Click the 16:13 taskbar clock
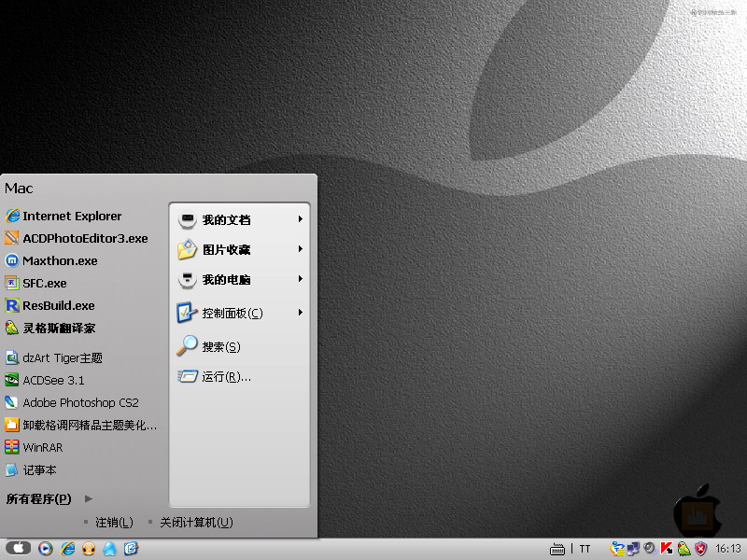This screenshot has width=747, height=560. click(x=728, y=549)
